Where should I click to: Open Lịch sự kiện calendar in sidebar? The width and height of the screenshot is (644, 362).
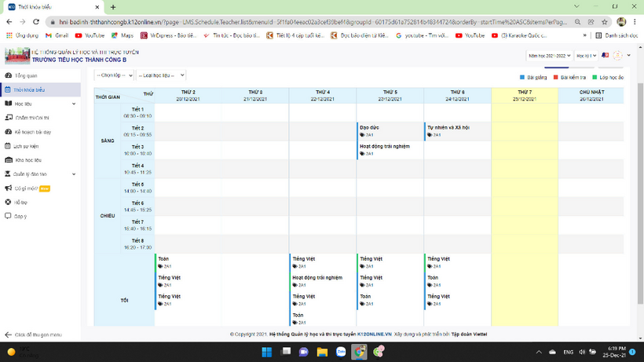tap(26, 146)
